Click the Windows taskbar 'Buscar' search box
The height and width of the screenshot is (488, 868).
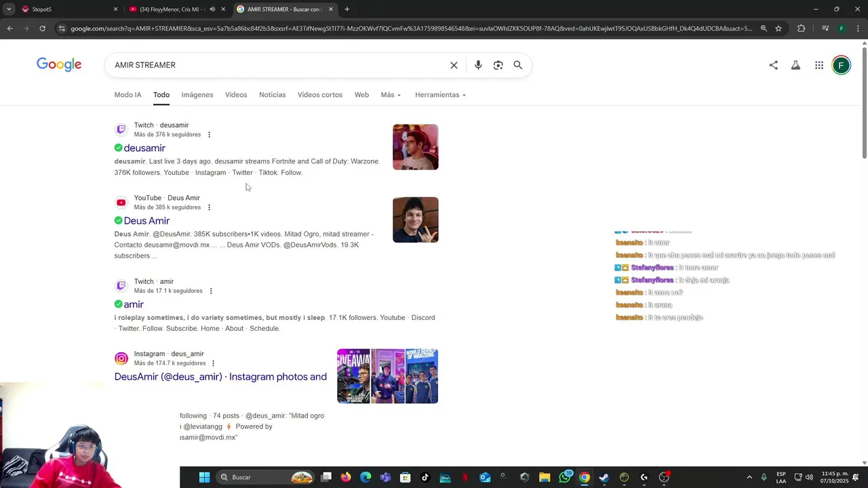pos(264,477)
